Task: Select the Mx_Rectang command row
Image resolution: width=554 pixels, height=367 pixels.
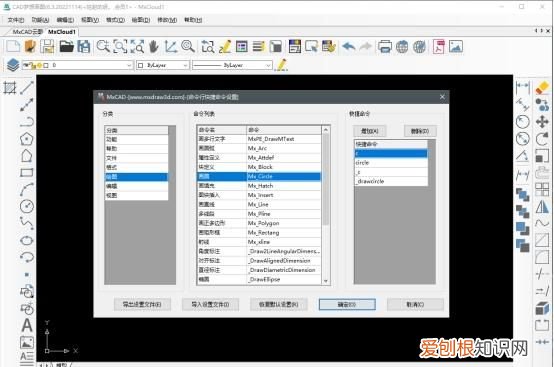Action: (x=259, y=233)
